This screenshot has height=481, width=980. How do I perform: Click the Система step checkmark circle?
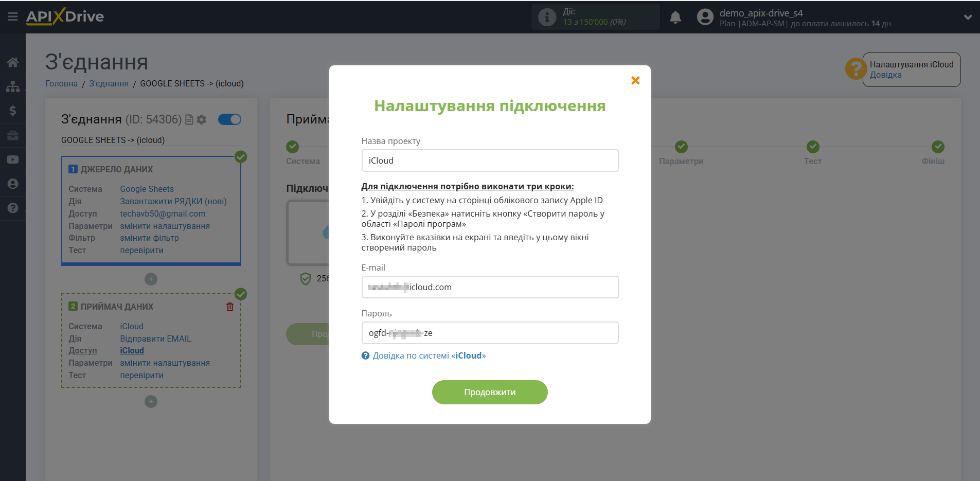point(292,147)
